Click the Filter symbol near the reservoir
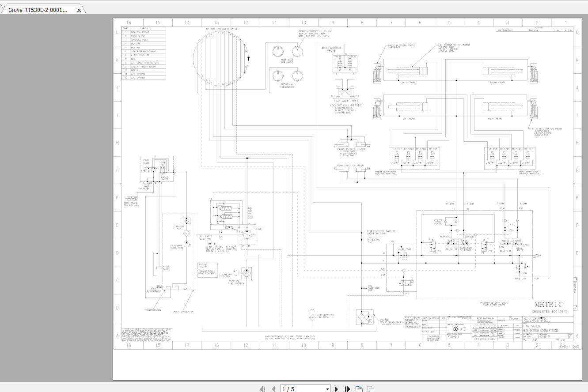The width and height of the screenshot is (588, 392). (x=362, y=318)
